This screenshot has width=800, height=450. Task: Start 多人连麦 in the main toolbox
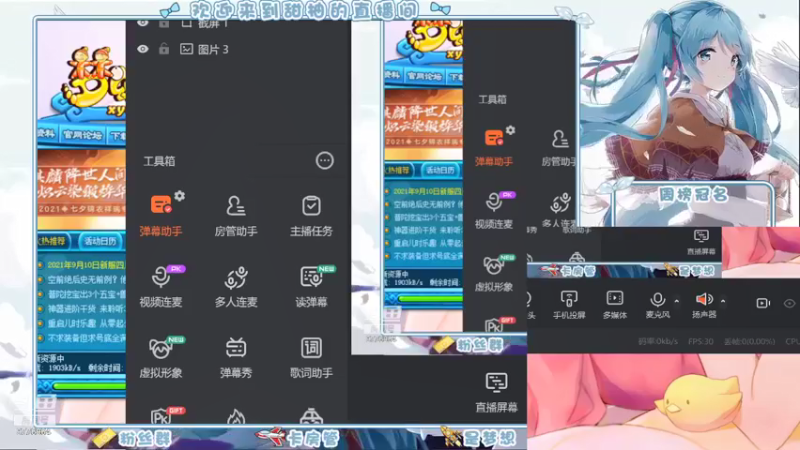(x=236, y=286)
